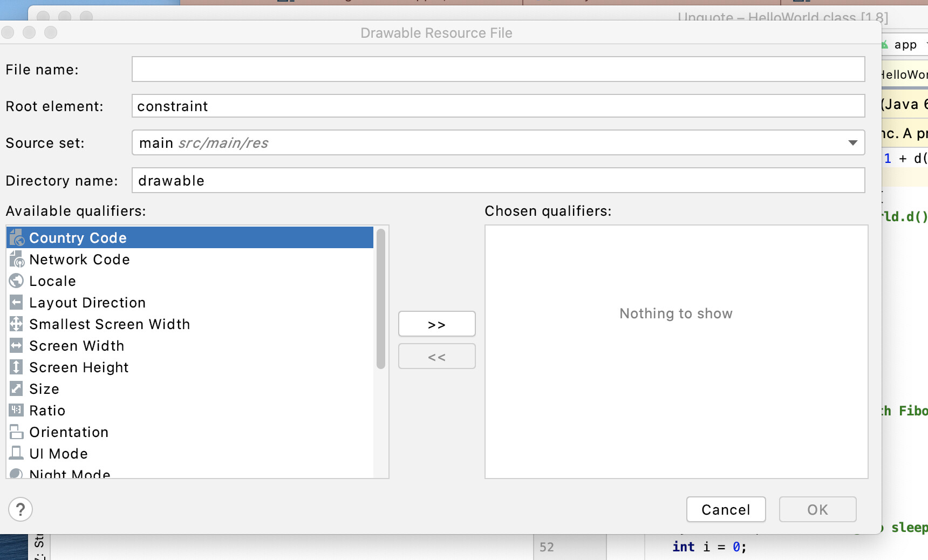Viewport: 928px width, 560px height.
Task: Click the qualifiers list scrollbar
Action: [x=381, y=299]
